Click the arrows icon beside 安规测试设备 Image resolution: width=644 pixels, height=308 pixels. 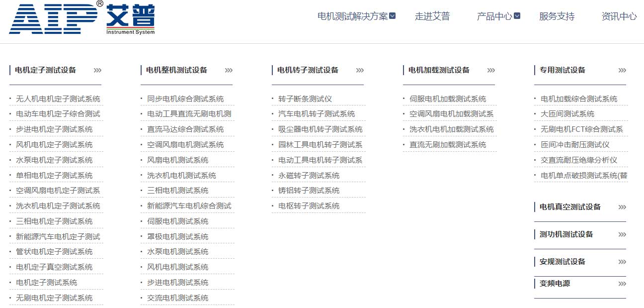622,261
